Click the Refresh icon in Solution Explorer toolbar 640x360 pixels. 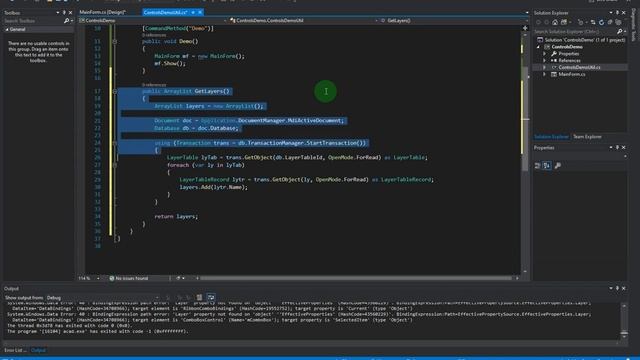[x=602, y=22]
